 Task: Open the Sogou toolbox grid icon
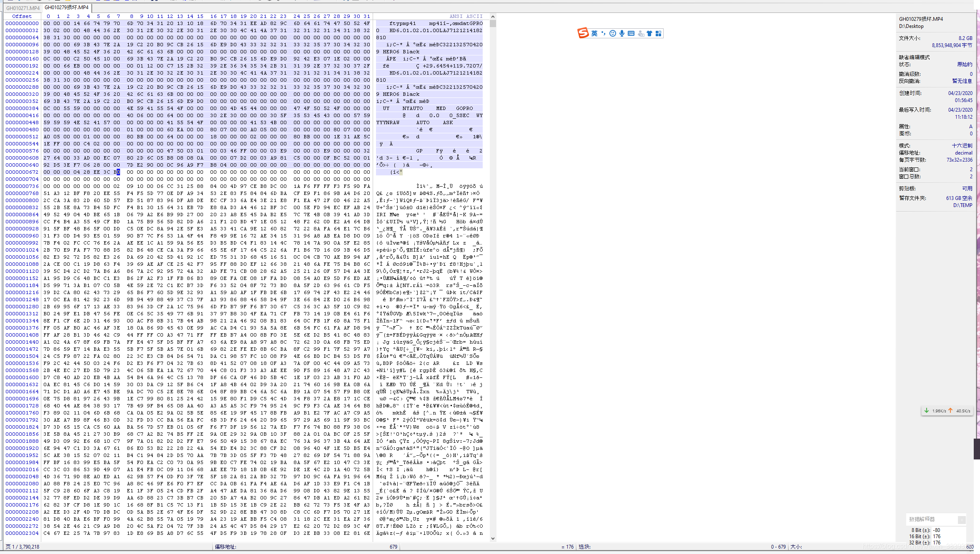click(x=659, y=33)
